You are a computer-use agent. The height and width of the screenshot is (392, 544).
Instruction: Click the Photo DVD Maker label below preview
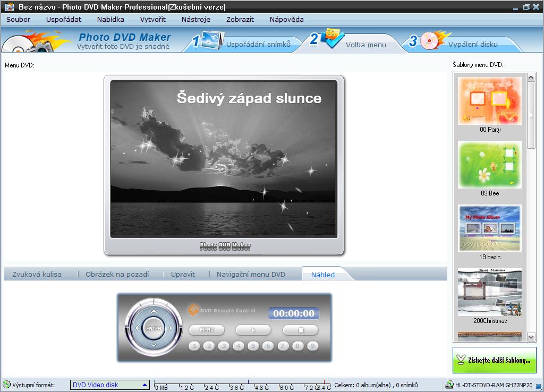pos(225,246)
